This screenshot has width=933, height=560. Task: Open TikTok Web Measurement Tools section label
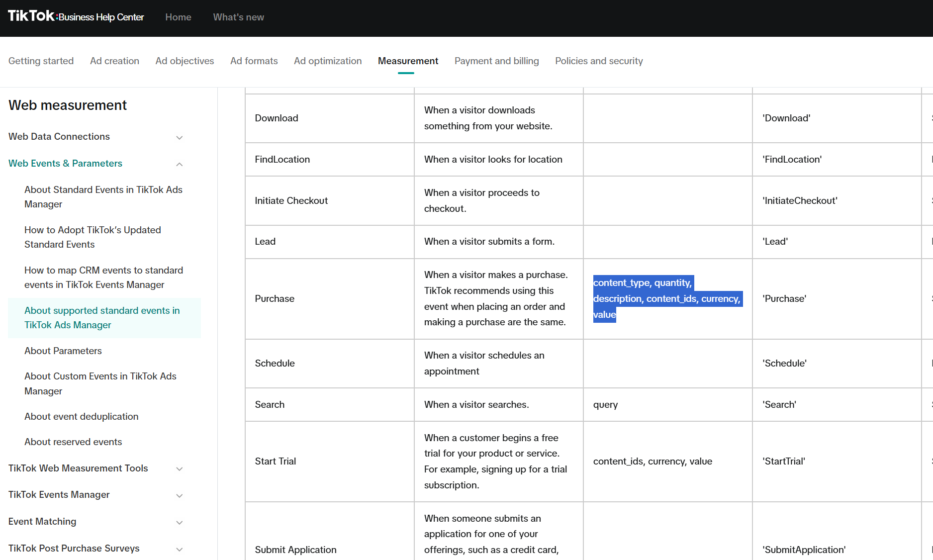(78, 468)
